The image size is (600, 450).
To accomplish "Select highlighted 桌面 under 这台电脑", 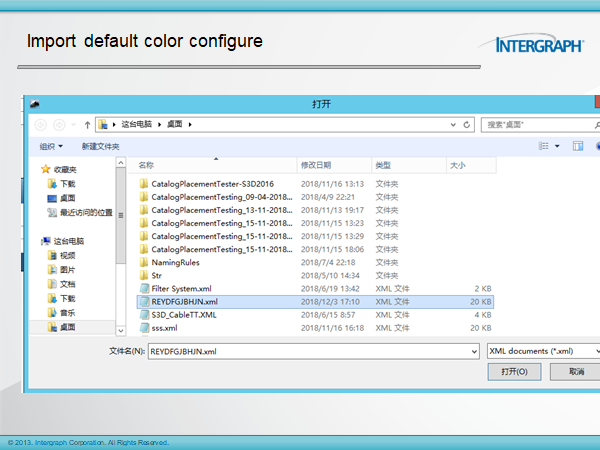I will [x=62, y=327].
